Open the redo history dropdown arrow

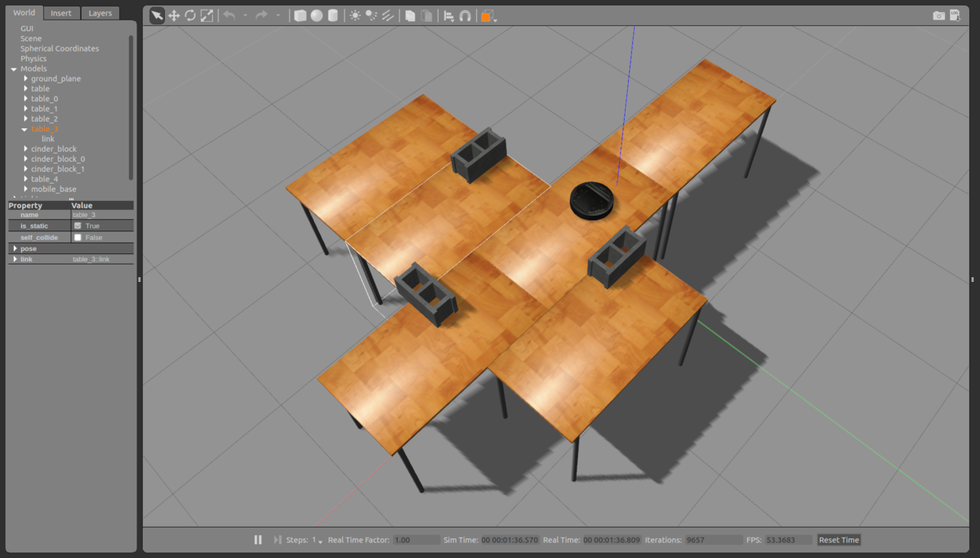[x=278, y=16]
